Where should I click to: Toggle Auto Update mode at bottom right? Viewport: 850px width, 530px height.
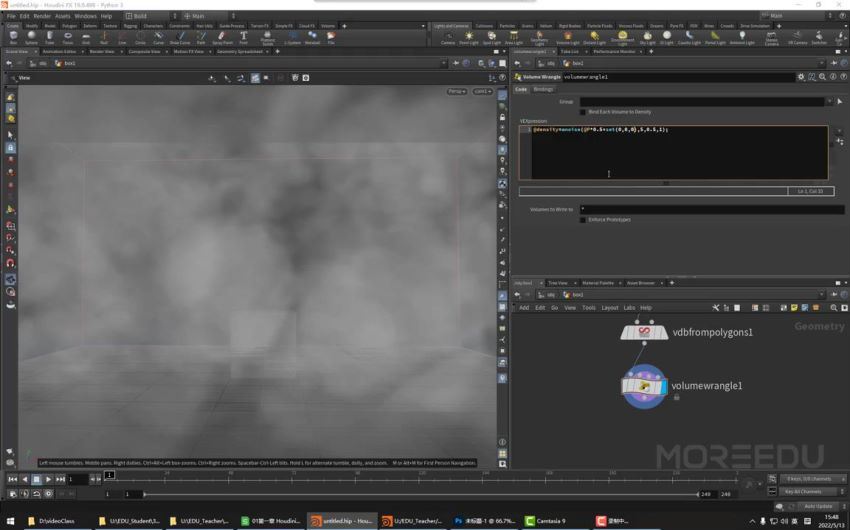coord(817,506)
